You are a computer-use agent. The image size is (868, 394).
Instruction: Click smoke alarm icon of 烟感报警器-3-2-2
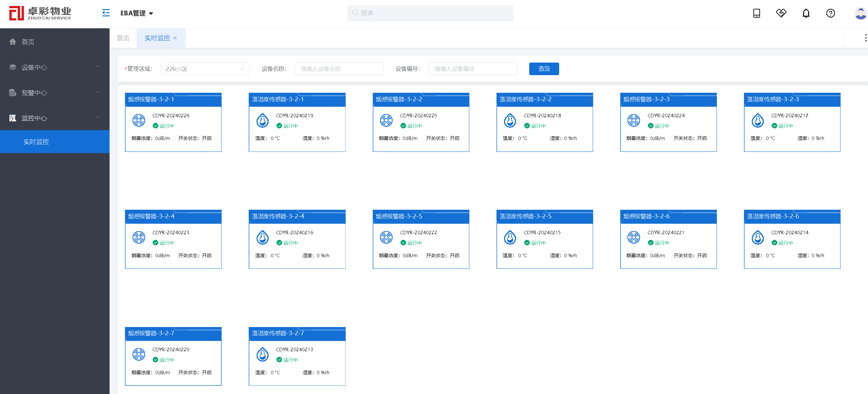tap(387, 120)
